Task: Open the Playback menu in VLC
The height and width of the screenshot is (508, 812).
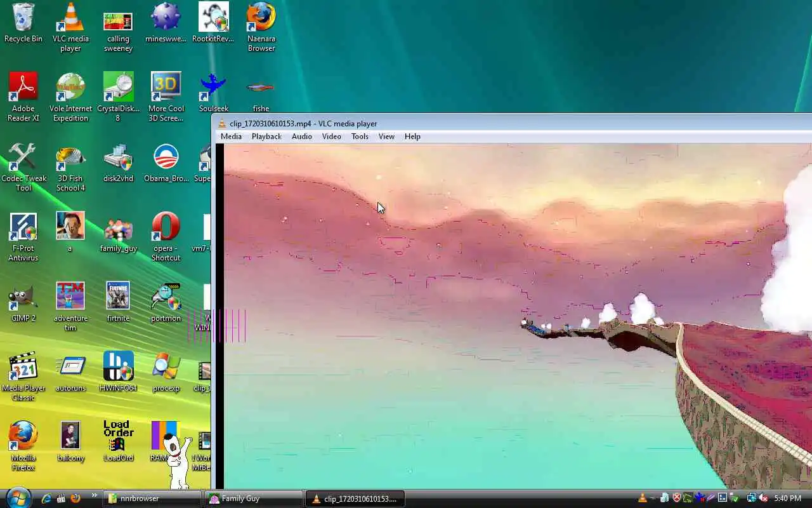Action: [x=266, y=137]
